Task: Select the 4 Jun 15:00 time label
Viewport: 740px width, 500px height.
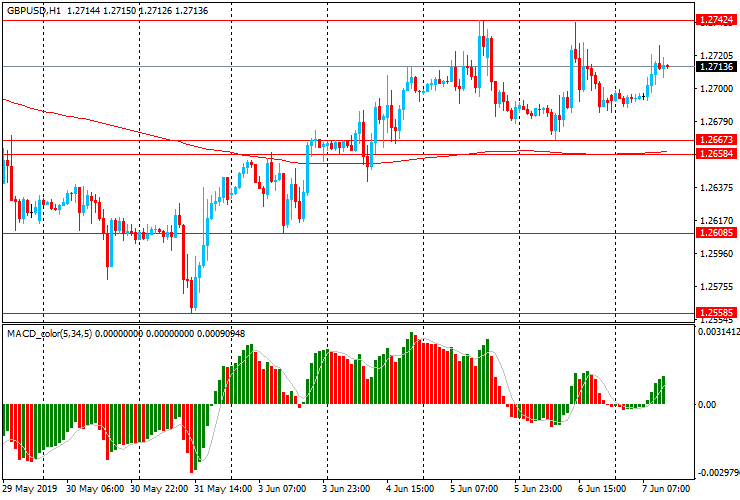Action: coord(409,490)
